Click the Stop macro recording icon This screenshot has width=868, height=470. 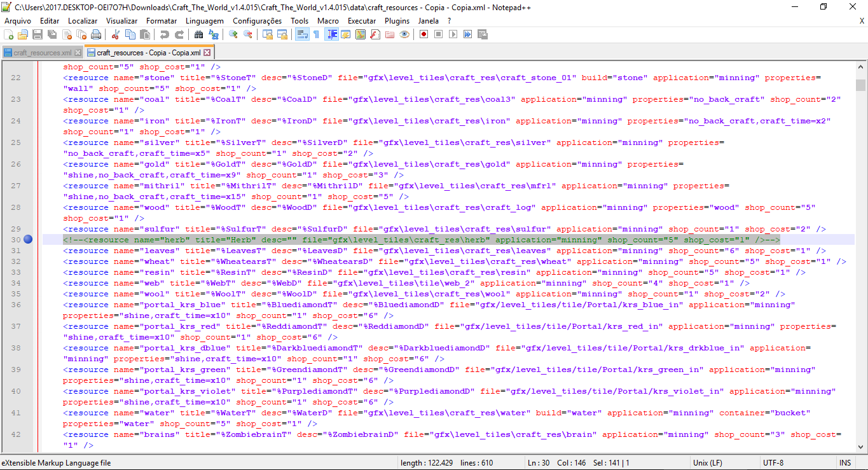(438, 34)
